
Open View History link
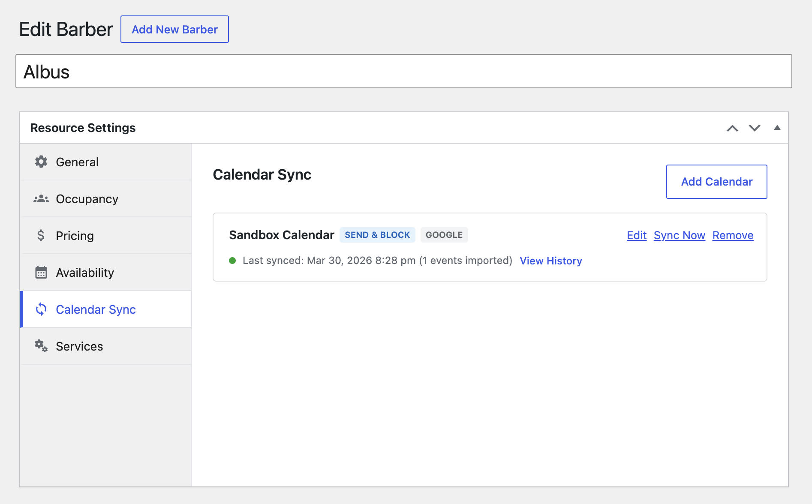[x=551, y=261]
